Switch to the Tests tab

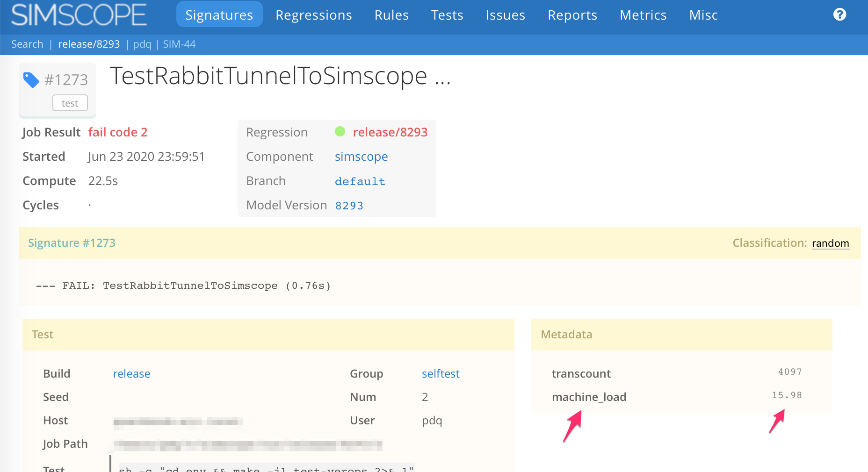[x=447, y=15]
